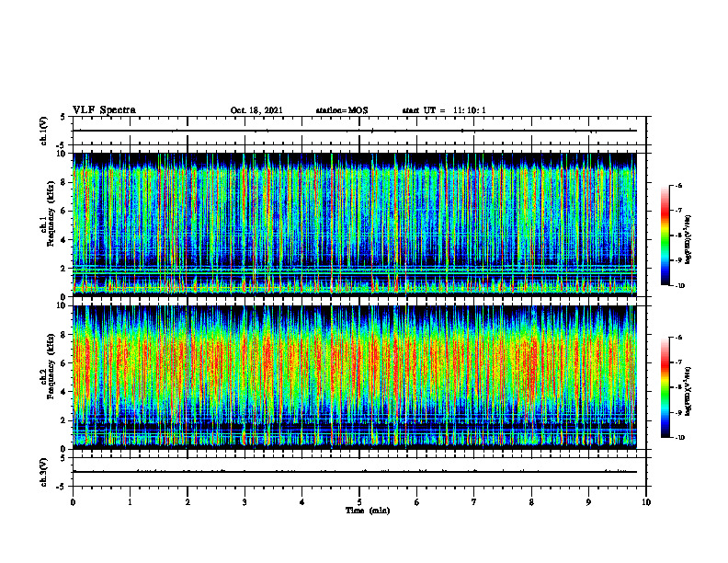Click the start UT = 11:10:1 header text

tap(444, 110)
